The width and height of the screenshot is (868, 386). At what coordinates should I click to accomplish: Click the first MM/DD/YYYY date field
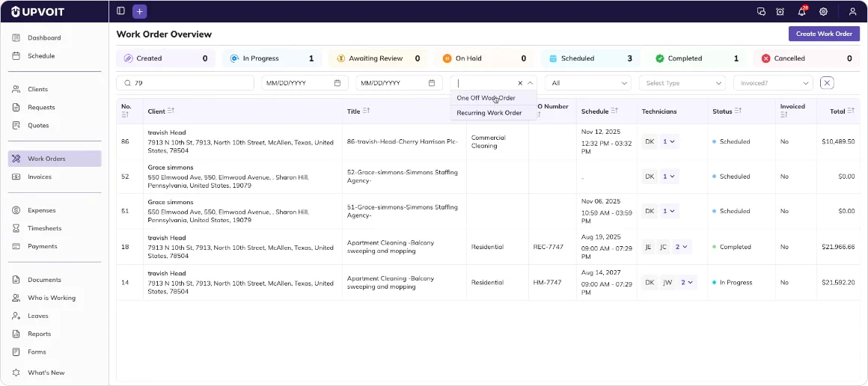pos(305,83)
